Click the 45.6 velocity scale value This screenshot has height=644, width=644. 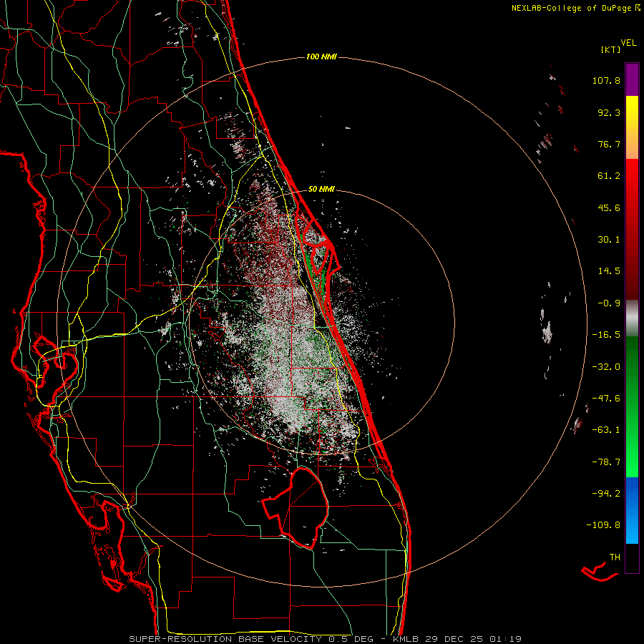(609, 208)
